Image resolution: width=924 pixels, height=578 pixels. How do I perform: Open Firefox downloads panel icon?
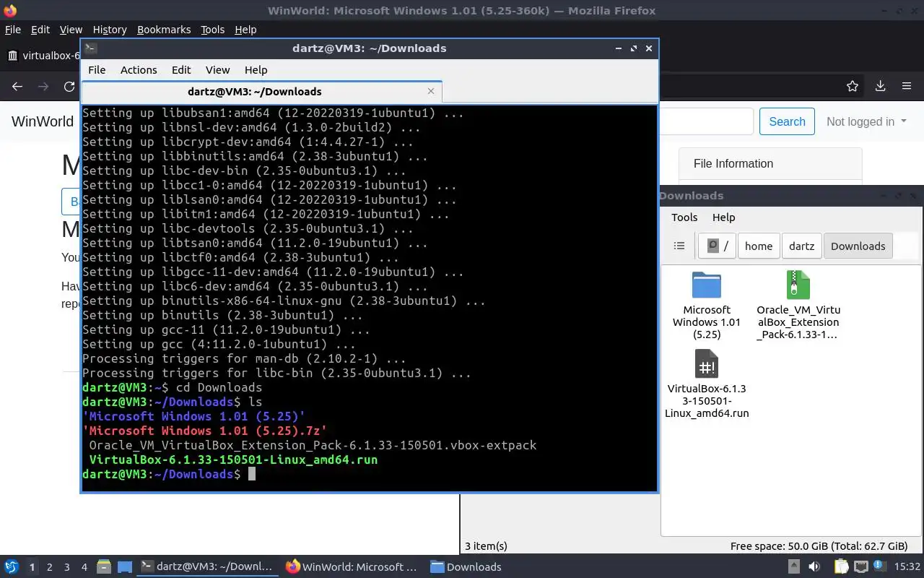[880, 87]
